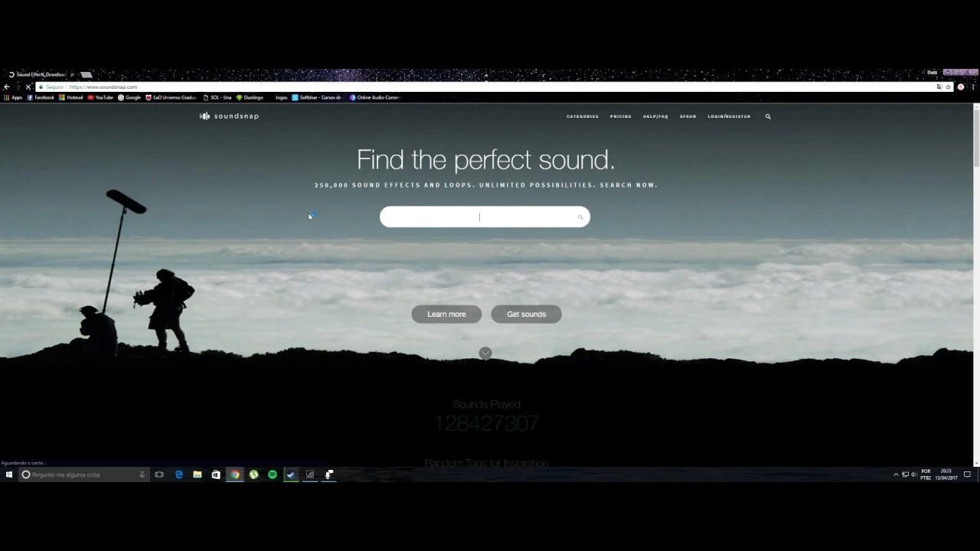Click the network icon in system tray

coord(905,474)
